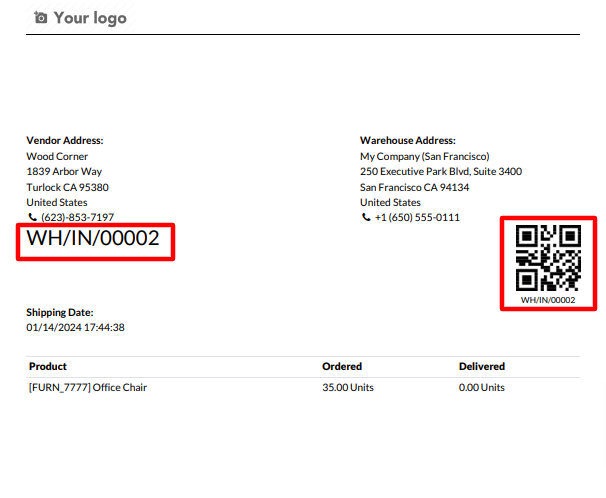Click the warehouse phone icon

click(x=366, y=217)
